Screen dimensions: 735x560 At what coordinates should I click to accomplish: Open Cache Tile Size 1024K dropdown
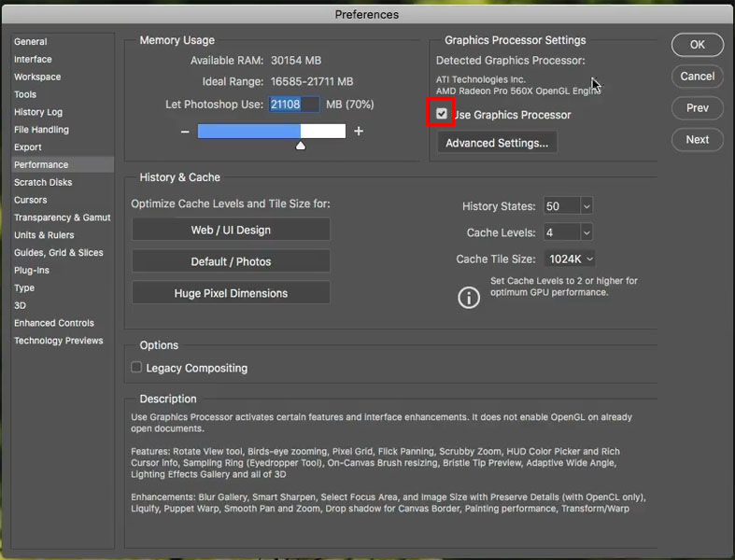point(570,259)
